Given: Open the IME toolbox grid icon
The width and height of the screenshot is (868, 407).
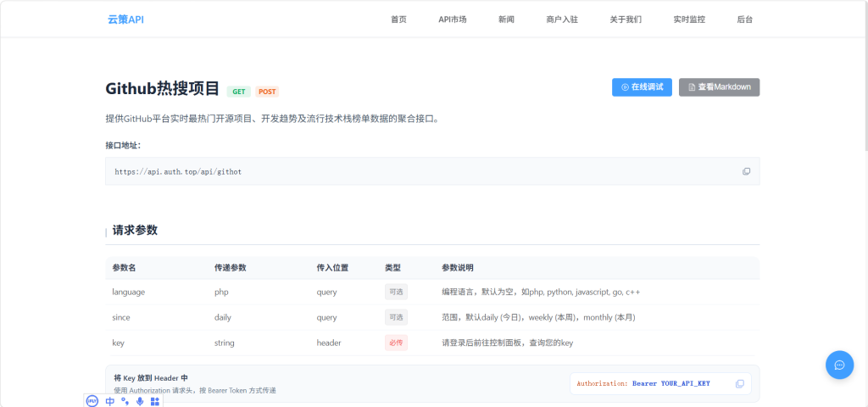Looking at the screenshot, I should [x=155, y=401].
